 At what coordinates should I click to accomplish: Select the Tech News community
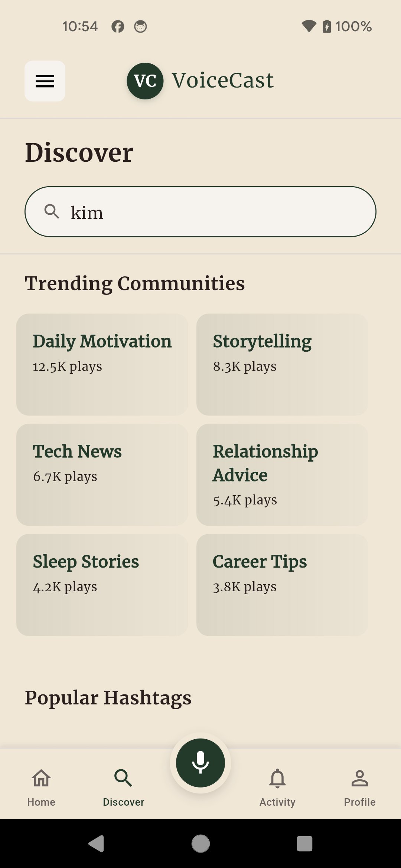tap(102, 474)
